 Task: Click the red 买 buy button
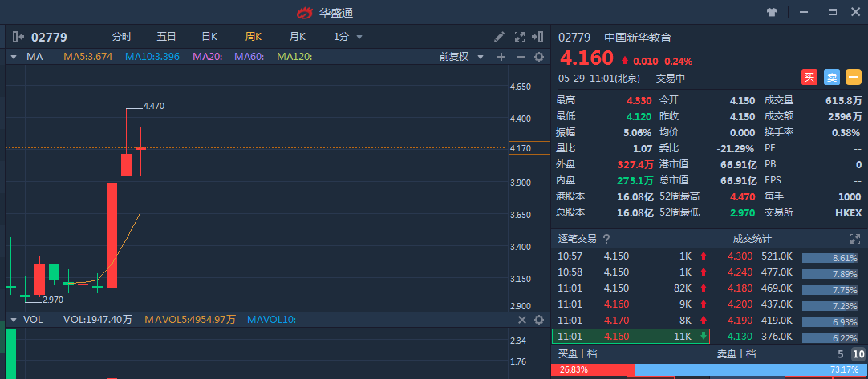coord(810,78)
